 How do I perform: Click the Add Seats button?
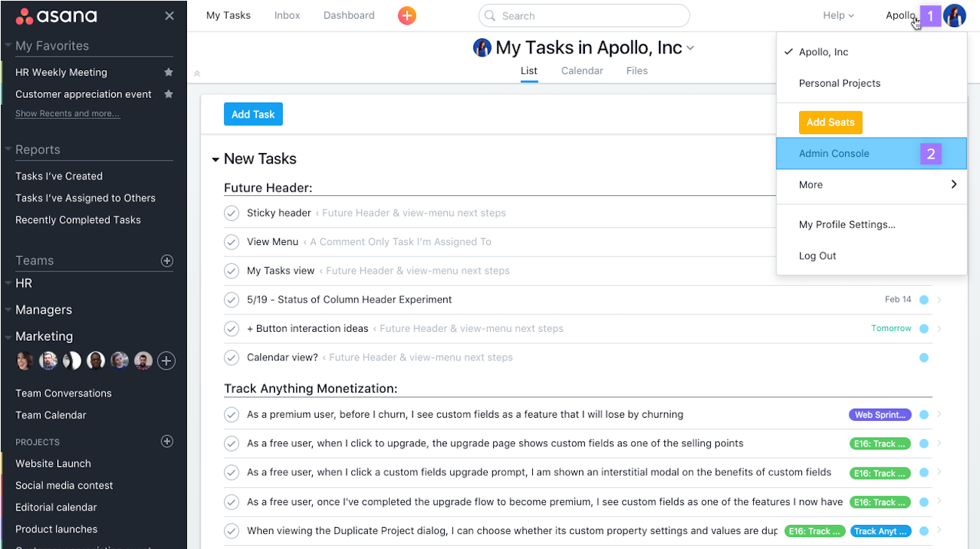coord(831,122)
